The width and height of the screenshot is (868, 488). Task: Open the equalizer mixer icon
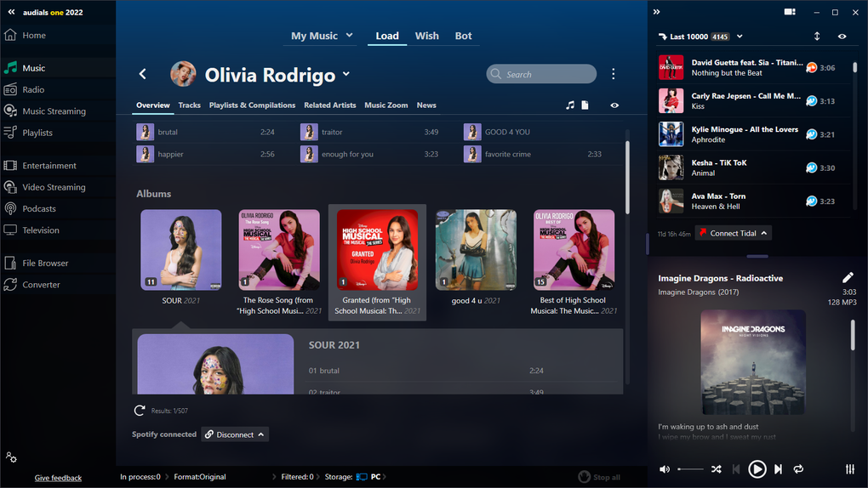[850, 469]
